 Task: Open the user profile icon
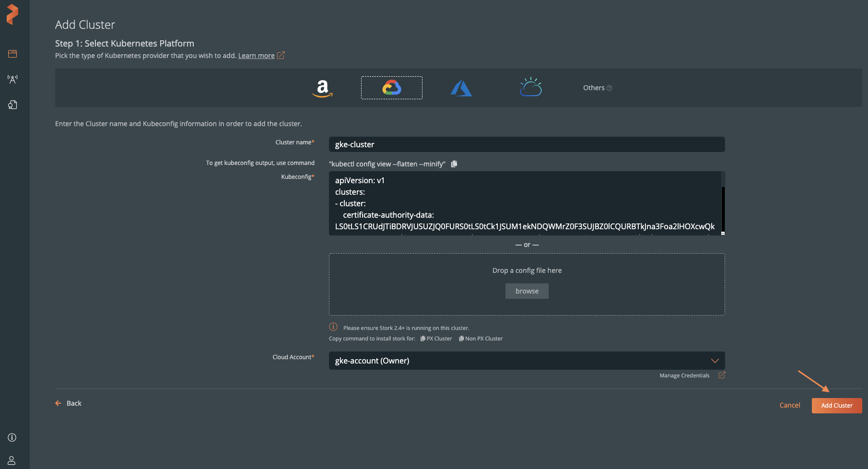[x=12, y=460]
